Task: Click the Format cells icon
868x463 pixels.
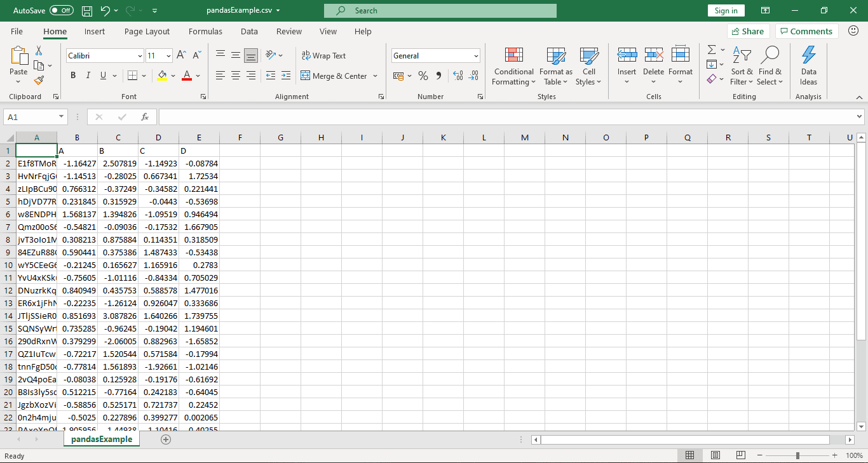Action: pos(681,55)
